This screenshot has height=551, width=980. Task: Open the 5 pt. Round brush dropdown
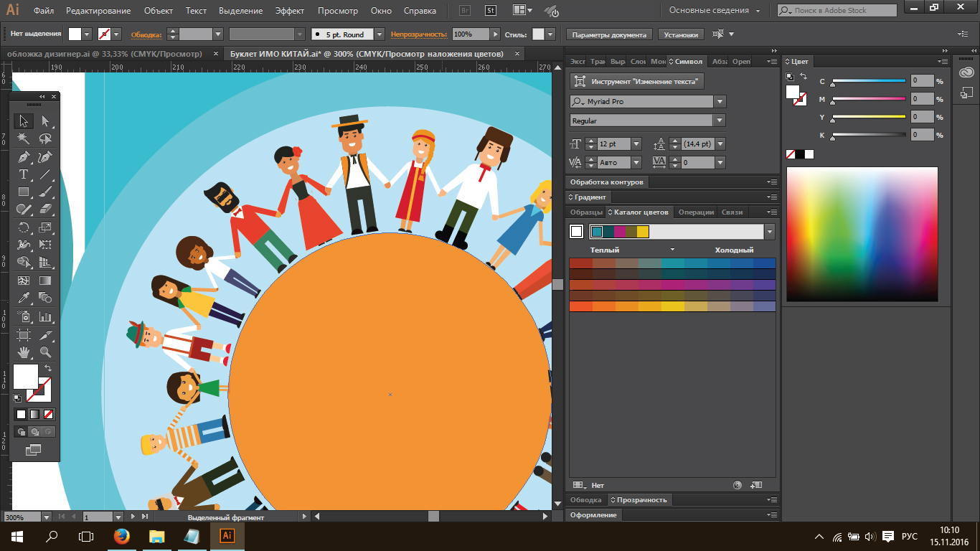(380, 34)
